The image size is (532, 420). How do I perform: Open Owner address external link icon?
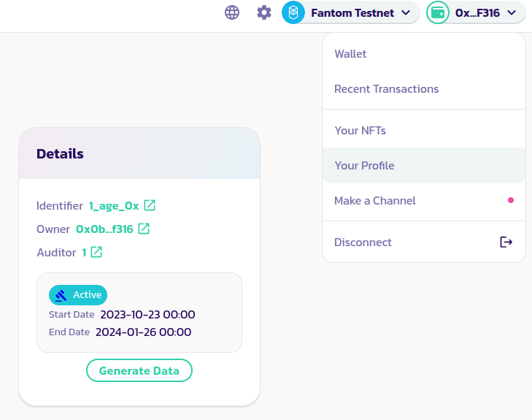tap(144, 229)
